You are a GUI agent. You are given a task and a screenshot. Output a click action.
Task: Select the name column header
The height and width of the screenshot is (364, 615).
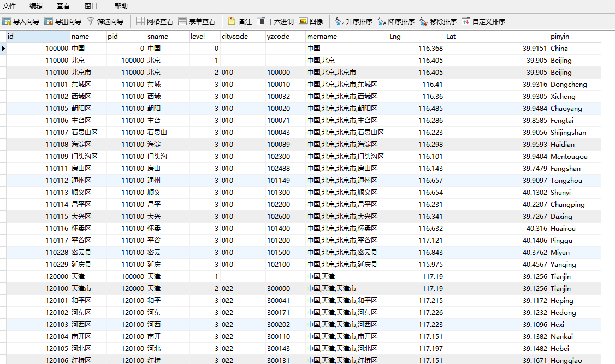[x=88, y=37]
